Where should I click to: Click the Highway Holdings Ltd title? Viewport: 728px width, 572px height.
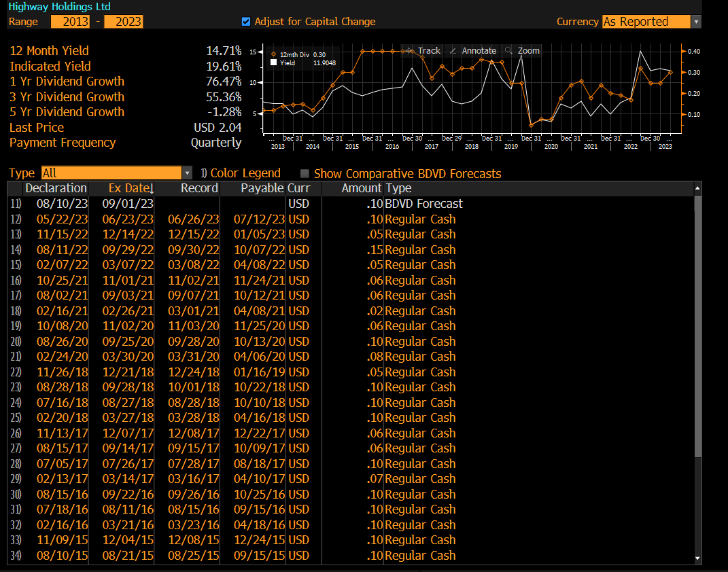pos(59,7)
